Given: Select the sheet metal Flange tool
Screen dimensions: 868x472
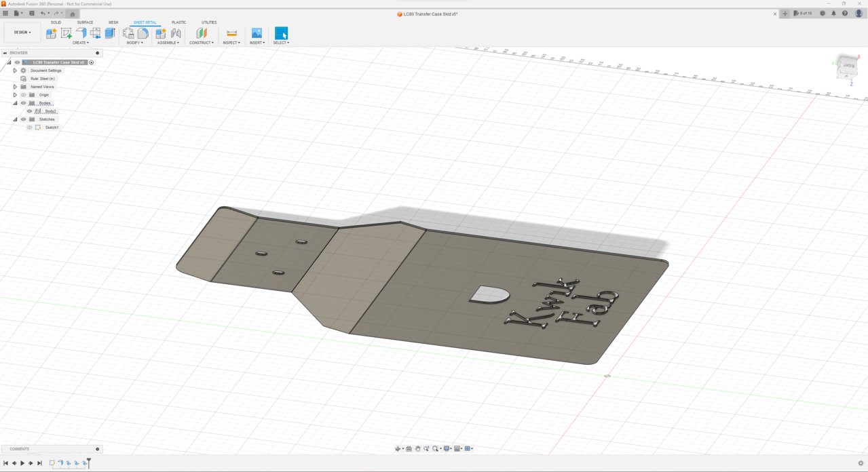Looking at the screenshot, I should tap(81, 33).
